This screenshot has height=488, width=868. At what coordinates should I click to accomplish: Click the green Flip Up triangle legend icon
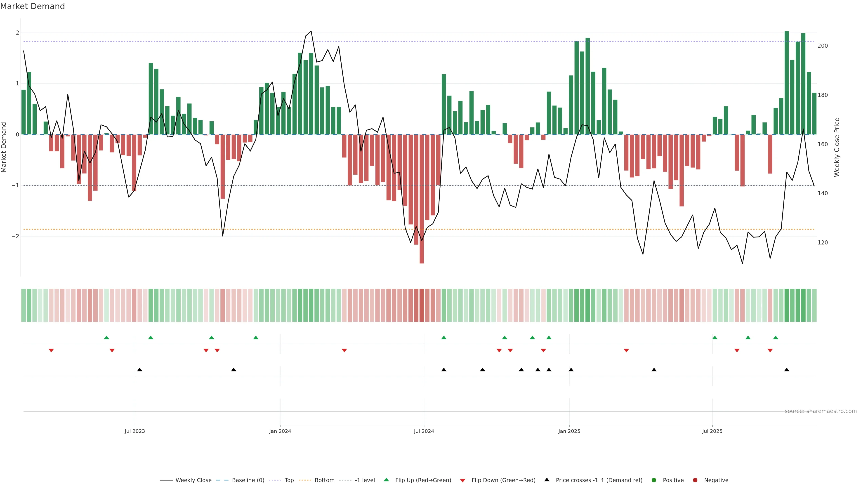point(386,480)
